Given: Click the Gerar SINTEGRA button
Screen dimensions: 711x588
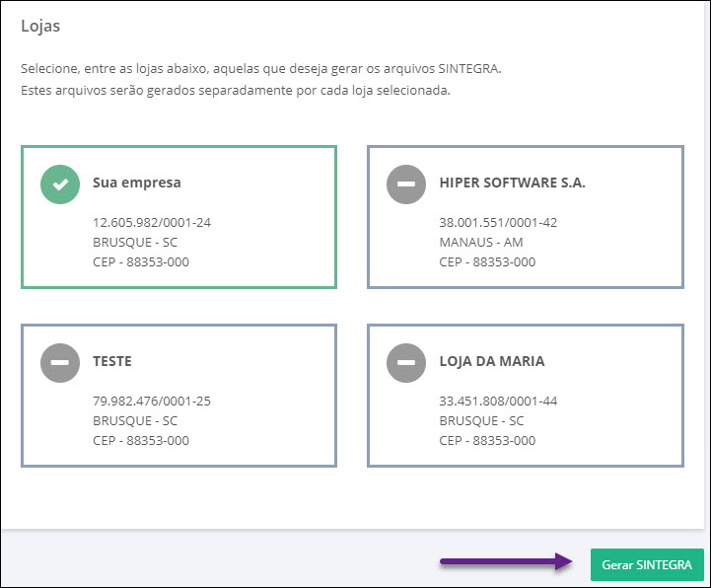Looking at the screenshot, I should point(647,564).
